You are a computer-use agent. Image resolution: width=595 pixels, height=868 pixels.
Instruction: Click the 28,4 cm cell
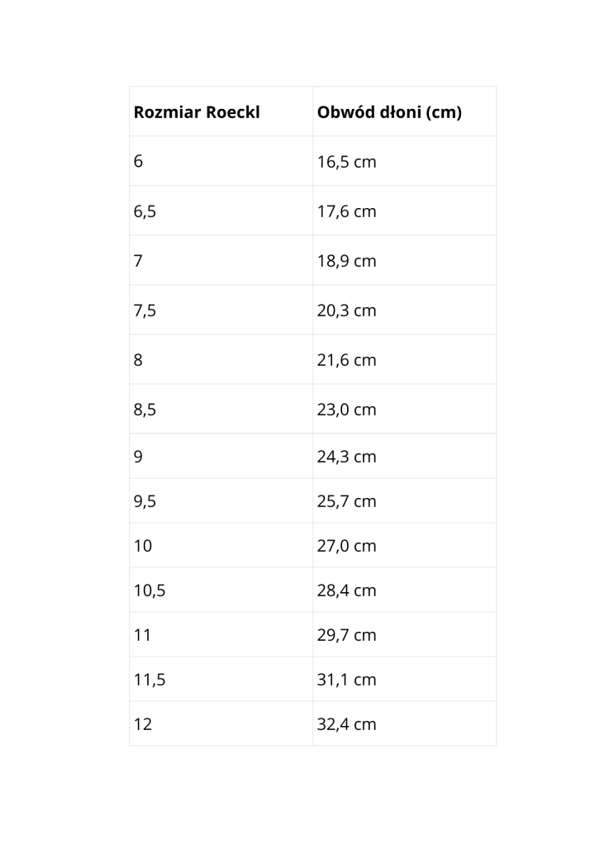point(346,591)
